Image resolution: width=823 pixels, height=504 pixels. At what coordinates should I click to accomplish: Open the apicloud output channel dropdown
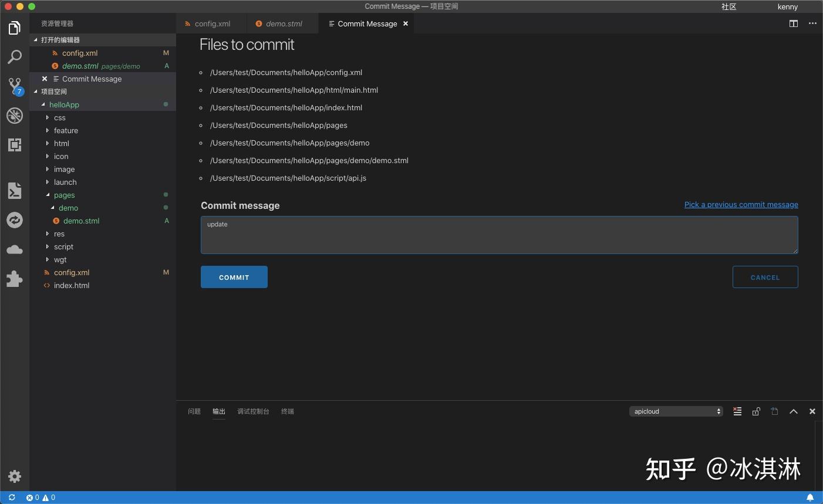pos(676,411)
